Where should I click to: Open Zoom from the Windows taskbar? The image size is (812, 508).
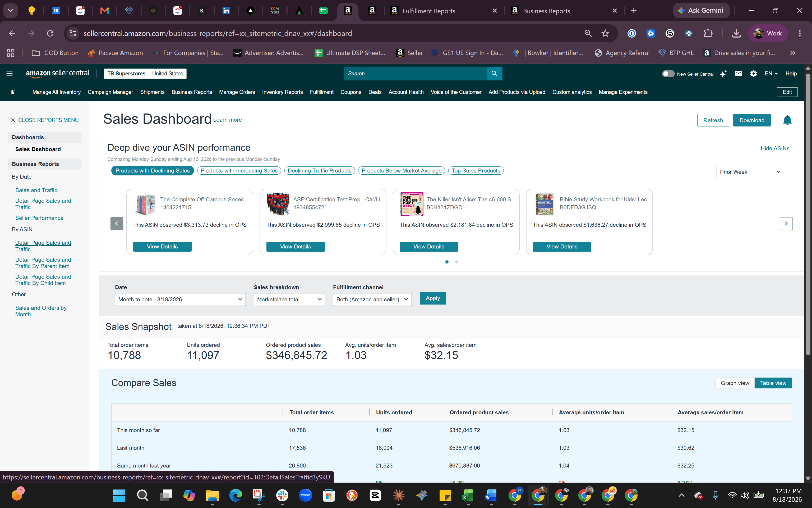click(x=305, y=495)
